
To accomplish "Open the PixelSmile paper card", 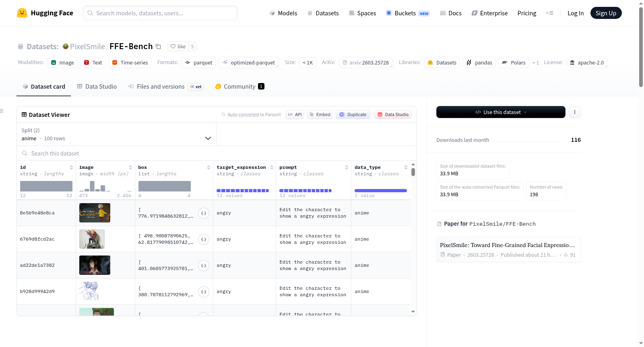I will click(x=508, y=249).
